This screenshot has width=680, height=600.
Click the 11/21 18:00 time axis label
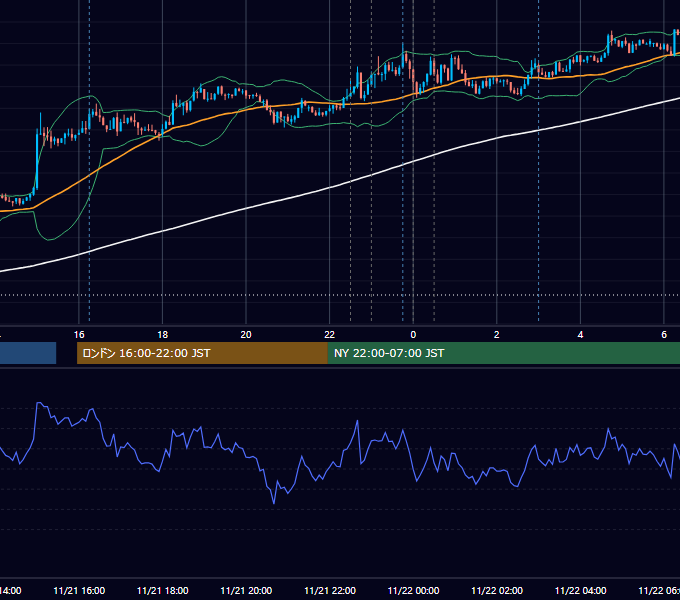click(x=163, y=590)
